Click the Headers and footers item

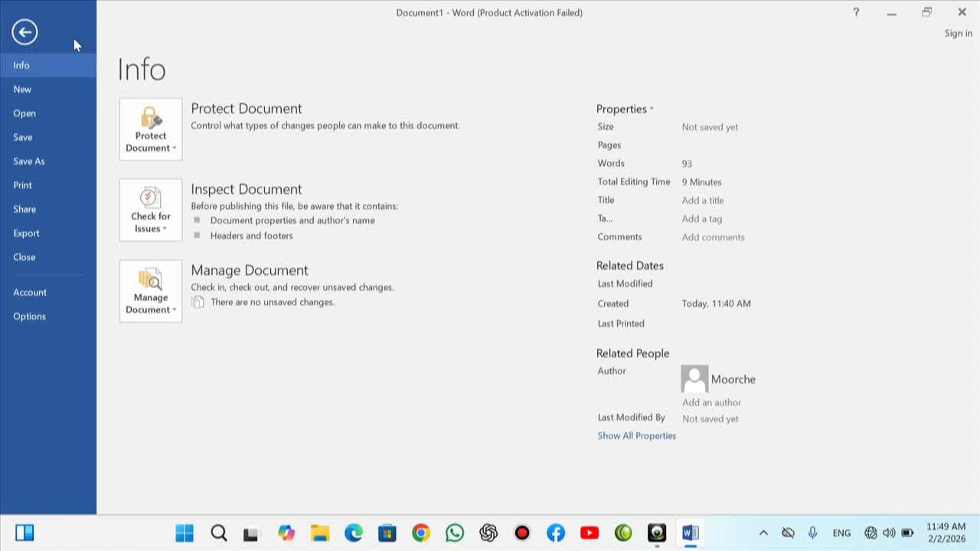[x=251, y=236]
